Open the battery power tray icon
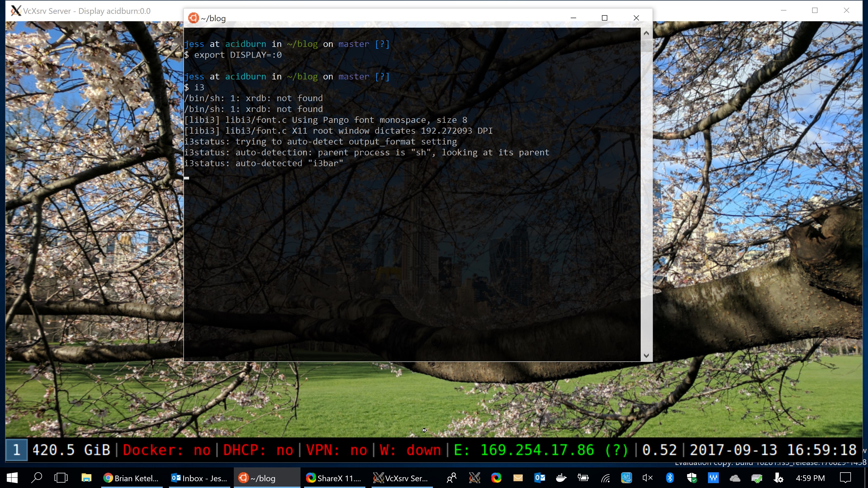This screenshot has height=488, width=868. click(583, 477)
